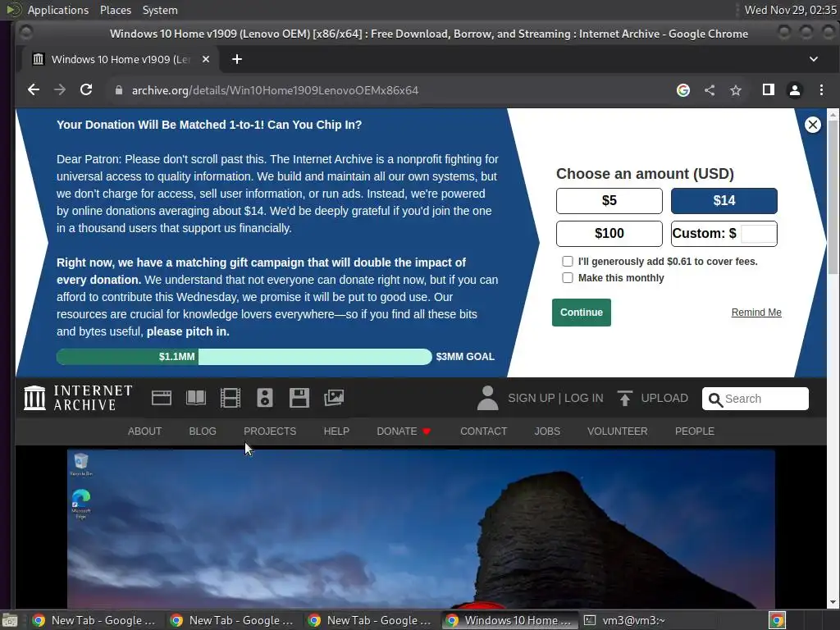Open the Video film icon
This screenshot has height=630, width=840.
pyautogui.click(x=231, y=398)
